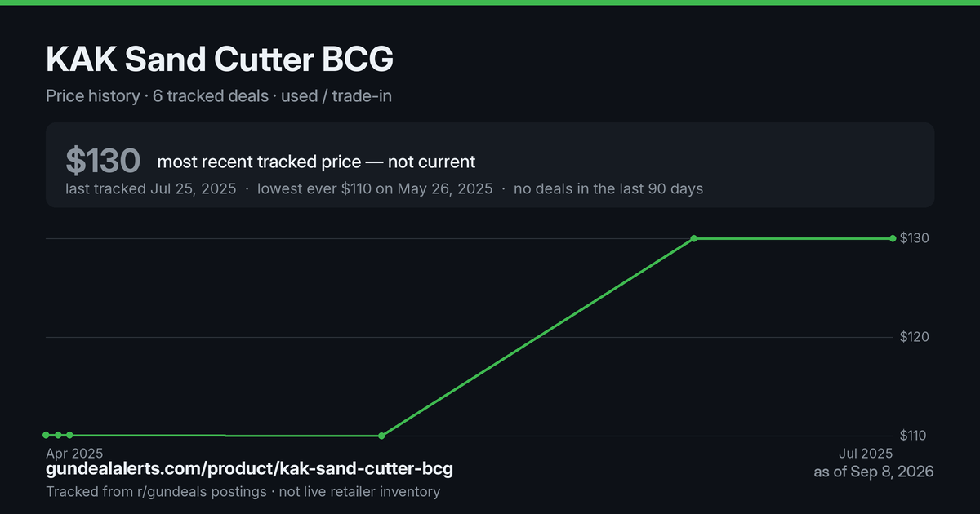
Task: Select the Apr 2025 x-axis label
Action: [x=74, y=453]
